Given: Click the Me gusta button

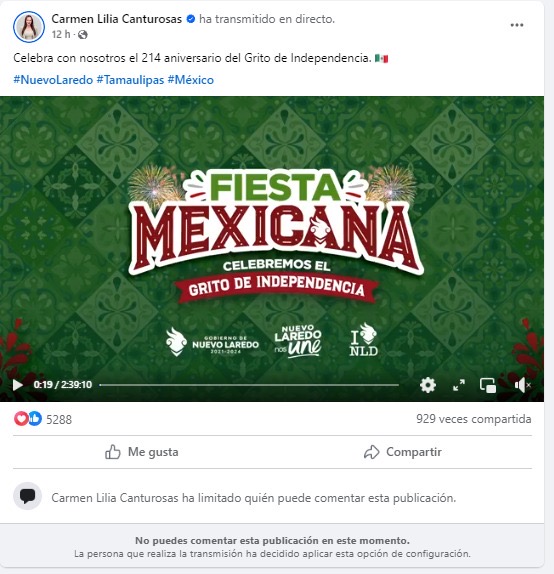Looking at the screenshot, I should (x=142, y=452).
